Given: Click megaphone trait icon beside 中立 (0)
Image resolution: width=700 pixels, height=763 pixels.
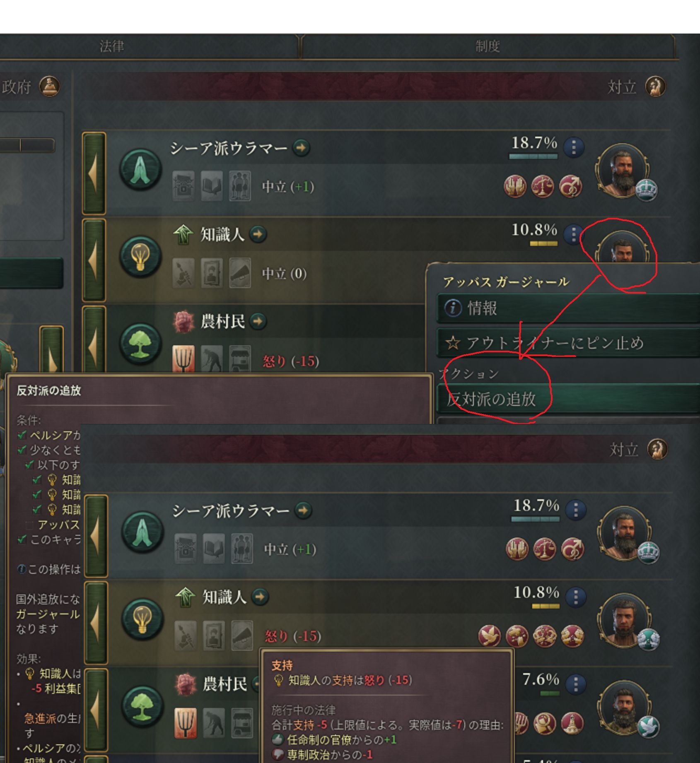Looking at the screenshot, I should point(240,273).
